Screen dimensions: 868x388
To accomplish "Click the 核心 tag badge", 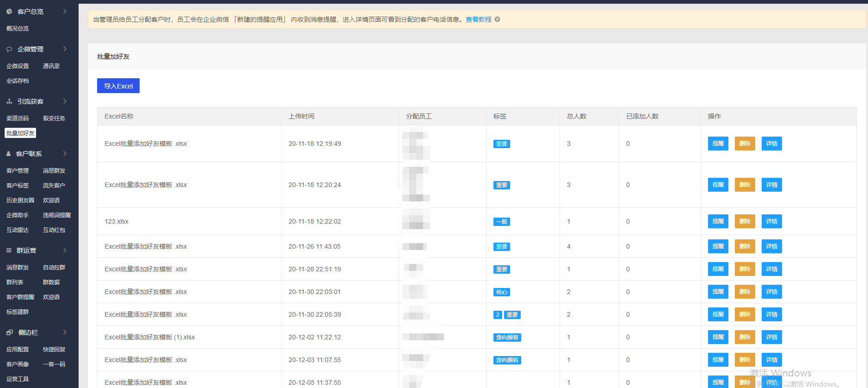I will (502, 292).
